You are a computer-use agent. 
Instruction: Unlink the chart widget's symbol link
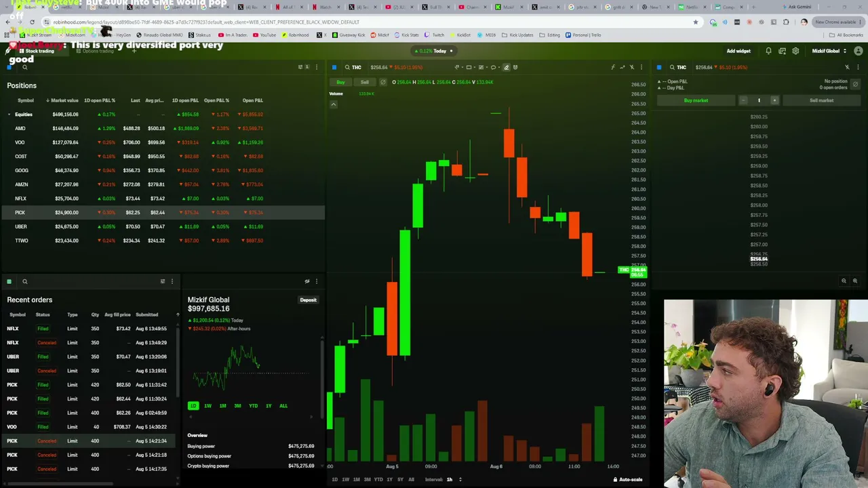[632, 67]
